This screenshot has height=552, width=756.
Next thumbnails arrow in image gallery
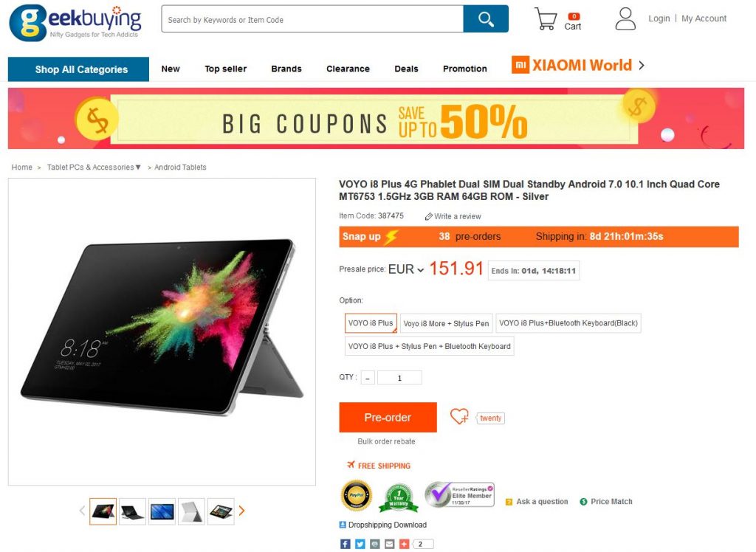(241, 511)
